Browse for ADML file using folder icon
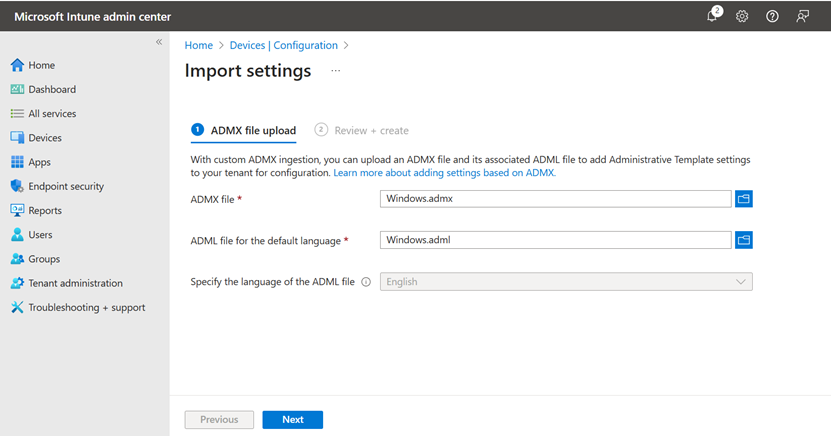Viewport: 831px width, 436px height. [743, 240]
